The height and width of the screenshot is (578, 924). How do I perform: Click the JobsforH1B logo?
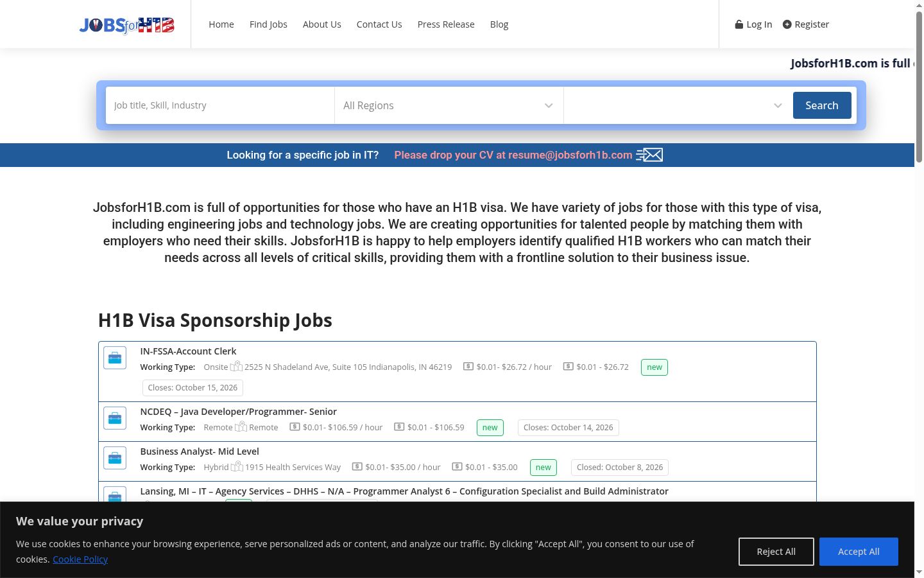pyautogui.click(x=127, y=24)
